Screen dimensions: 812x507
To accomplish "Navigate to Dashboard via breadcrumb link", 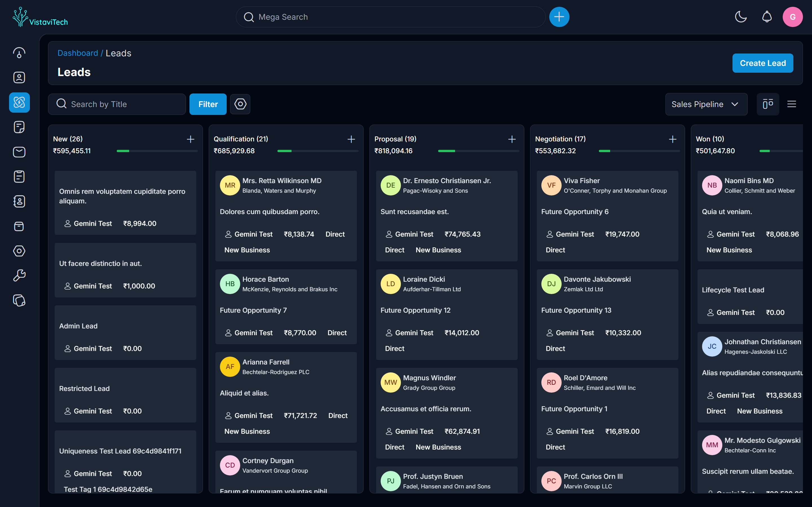I will point(78,53).
